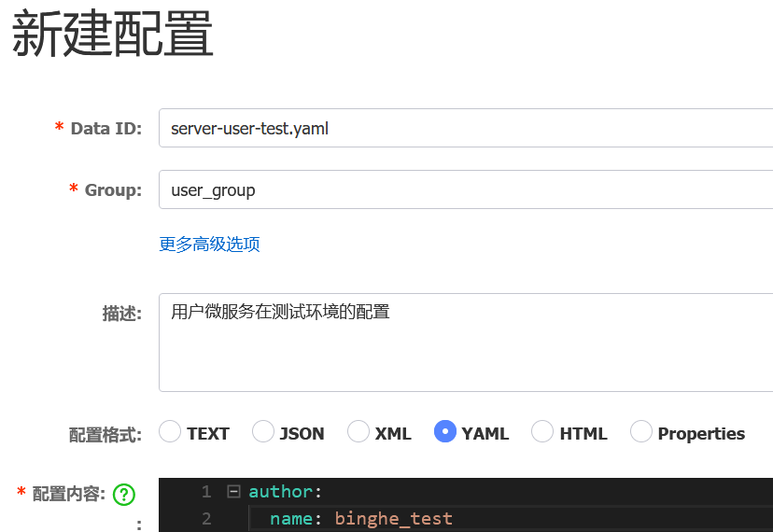Select the TEXT format option

point(170,432)
